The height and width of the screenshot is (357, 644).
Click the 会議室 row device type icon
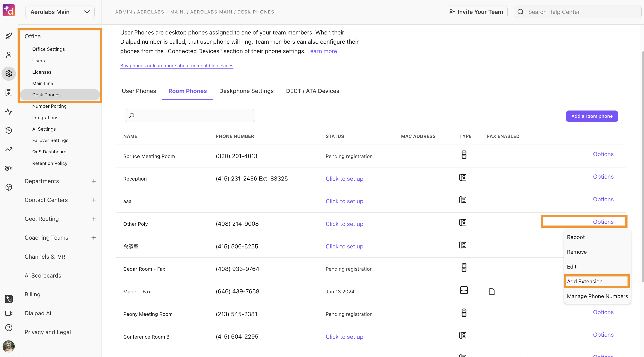pyautogui.click(x=463, y=245)
